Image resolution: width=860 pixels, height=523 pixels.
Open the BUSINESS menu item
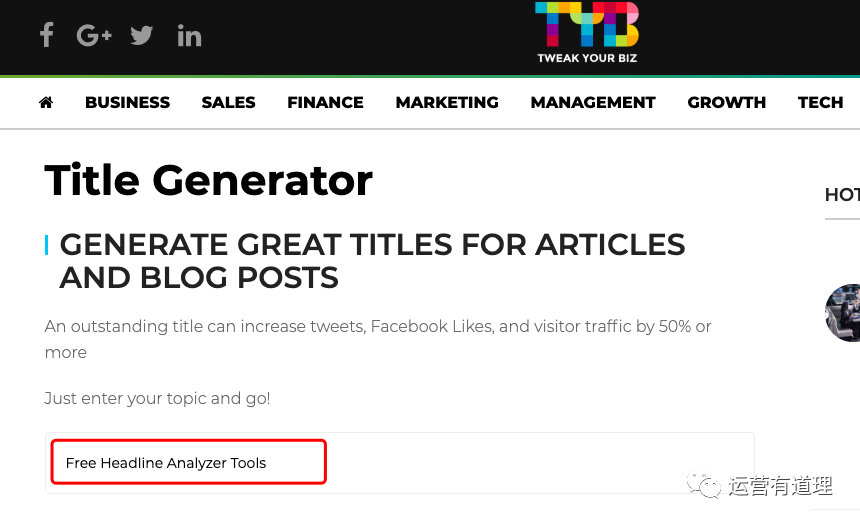[x=127, y=103]
